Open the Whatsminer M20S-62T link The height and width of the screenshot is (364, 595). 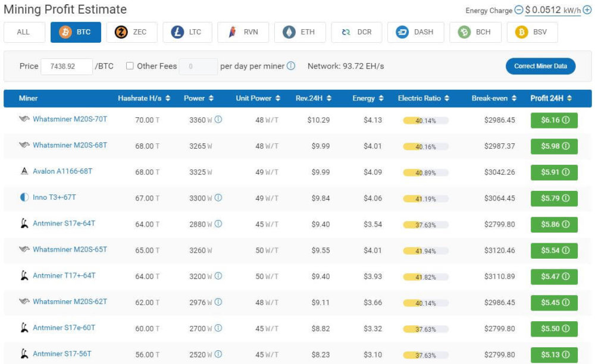click(70, 302)
